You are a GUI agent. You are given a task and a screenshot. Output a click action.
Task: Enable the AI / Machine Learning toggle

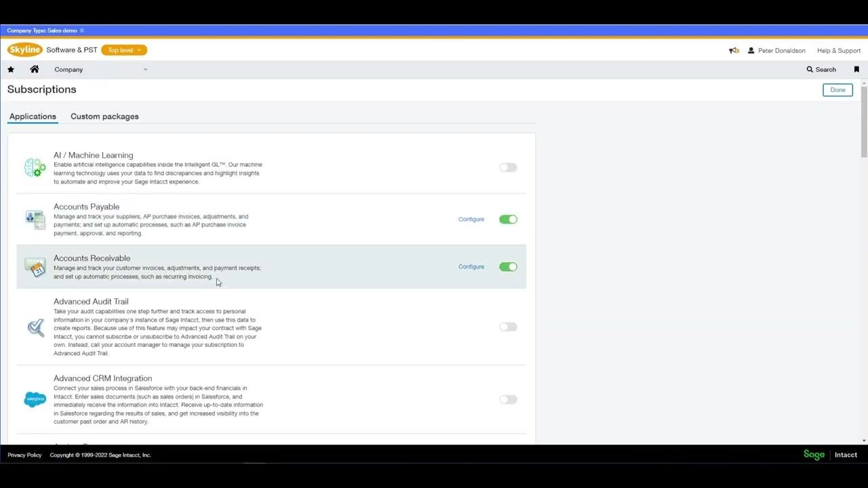(508, 167)
